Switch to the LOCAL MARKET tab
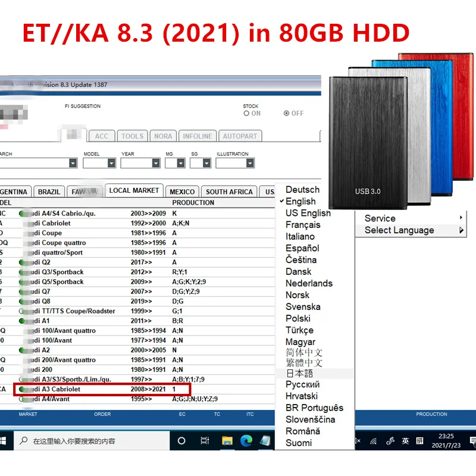This screenshot has height=476, width=476. coord(134,190)
